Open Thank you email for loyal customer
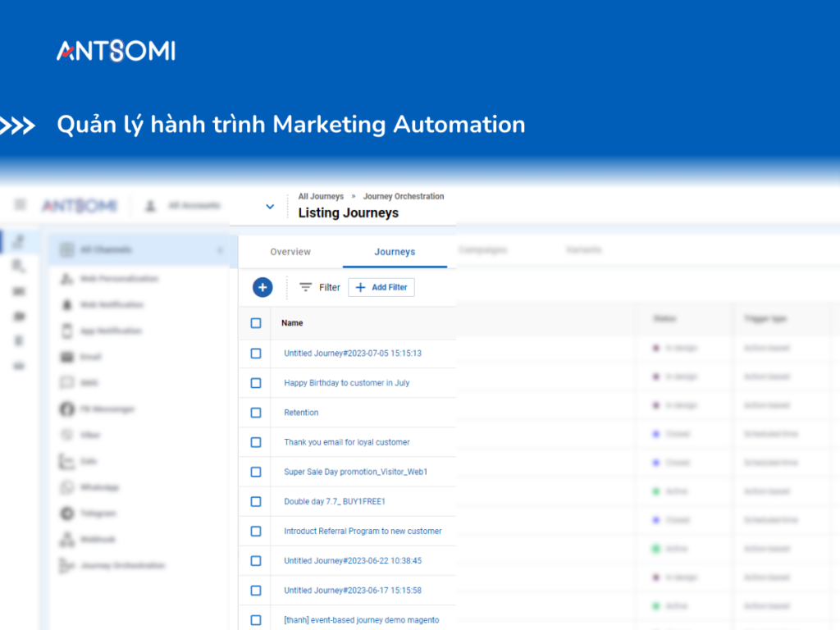 (347, 442)
